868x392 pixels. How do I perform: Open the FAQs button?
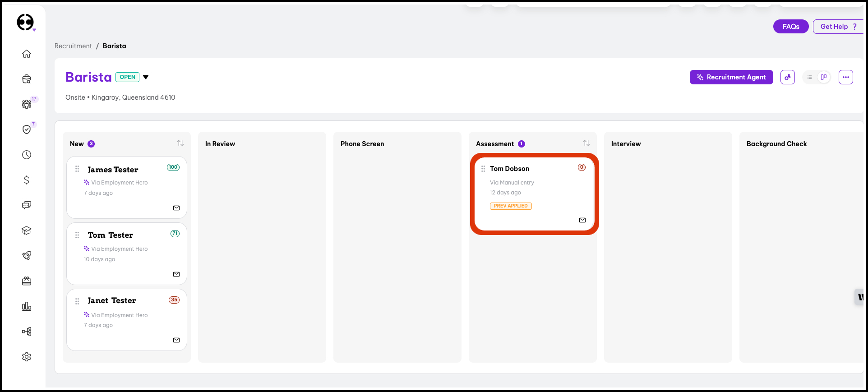click(x=790, y=27)
